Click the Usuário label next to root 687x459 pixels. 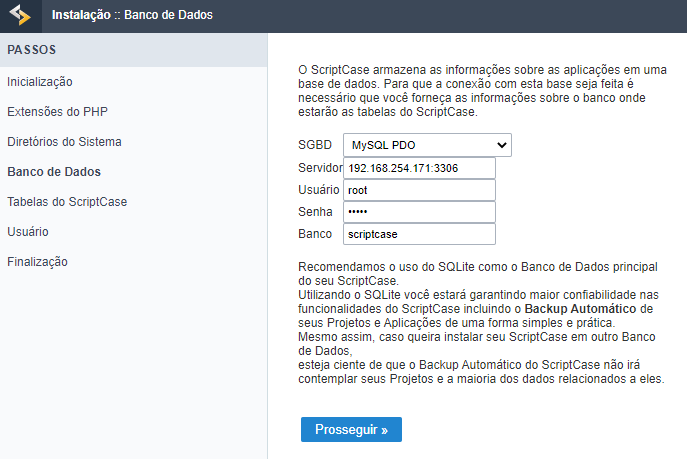(319, 190)
